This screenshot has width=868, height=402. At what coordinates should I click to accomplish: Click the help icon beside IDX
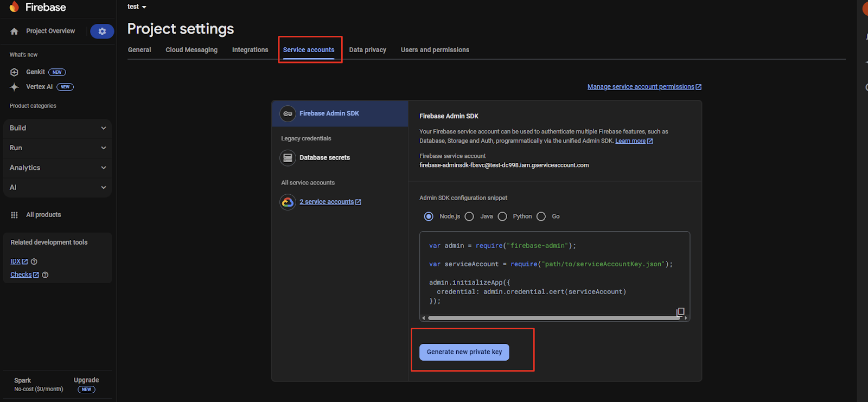tap(34, 261)
